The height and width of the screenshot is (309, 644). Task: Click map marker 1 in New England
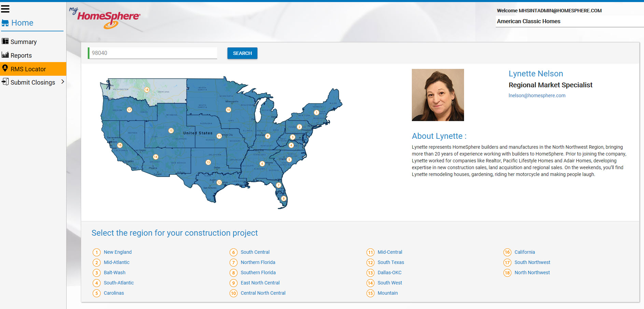click(x=317, y=113)
